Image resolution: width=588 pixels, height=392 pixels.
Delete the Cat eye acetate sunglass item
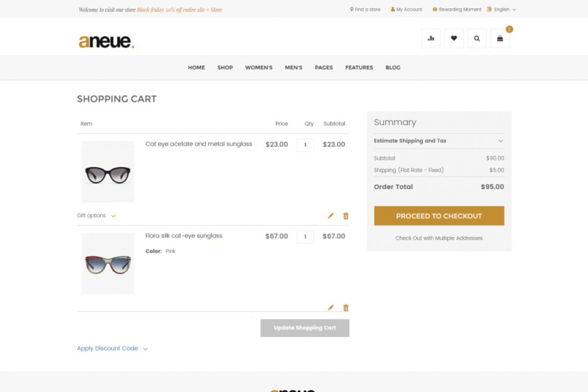(346, 216)
